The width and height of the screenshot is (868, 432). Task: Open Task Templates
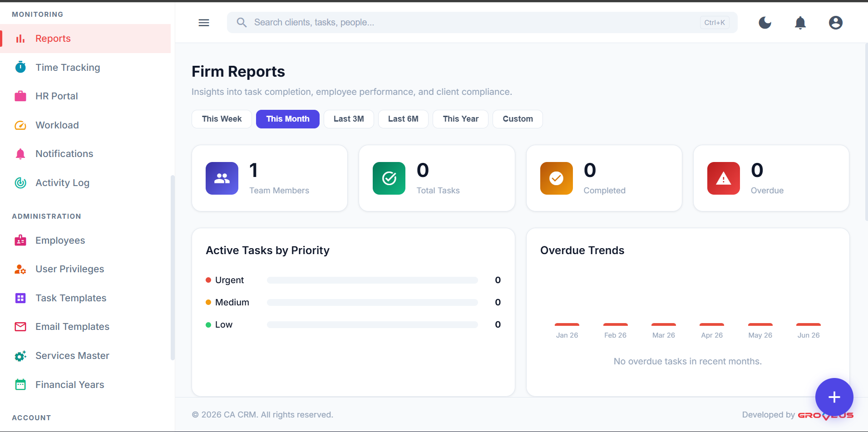pos(85,298)
